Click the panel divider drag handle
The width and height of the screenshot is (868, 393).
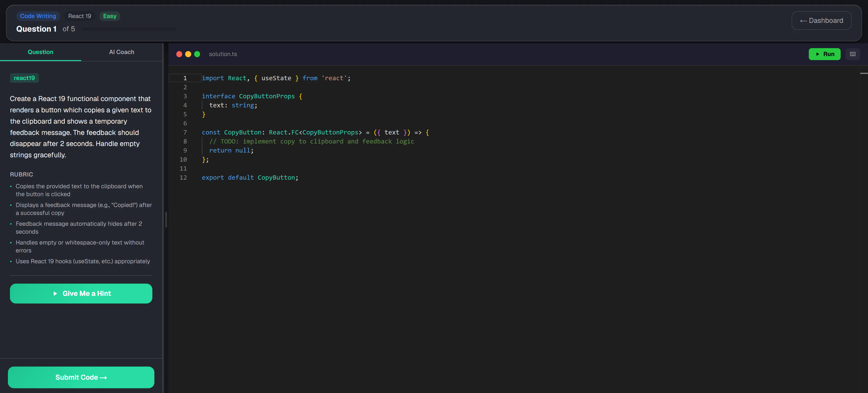pos(166,220)
